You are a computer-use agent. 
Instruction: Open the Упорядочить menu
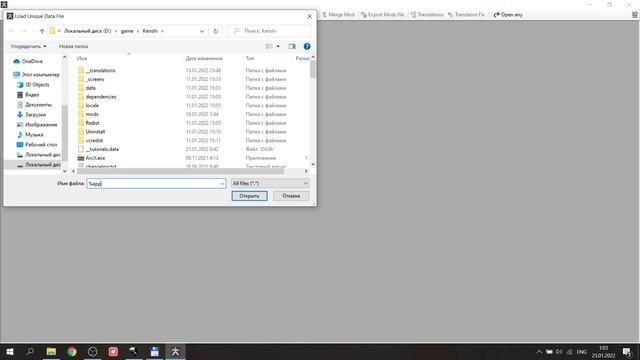click(x=28, y=47)
